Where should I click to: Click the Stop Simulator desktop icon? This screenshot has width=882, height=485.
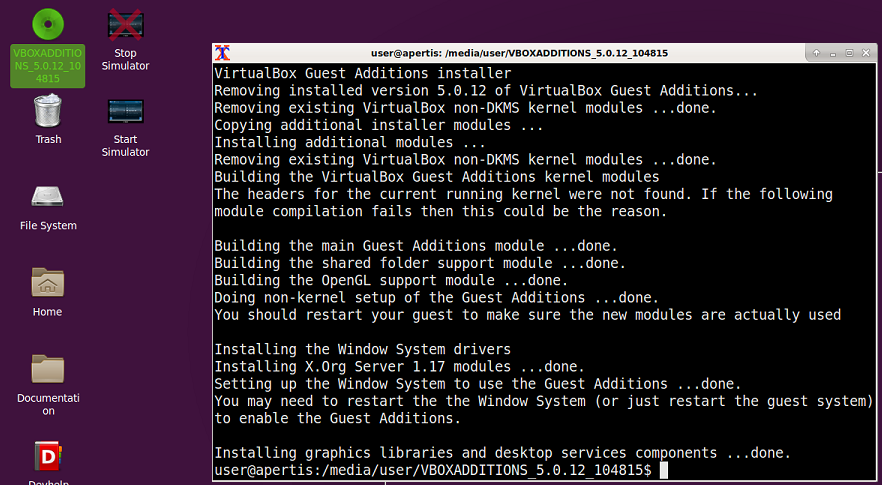coord(125,25)
